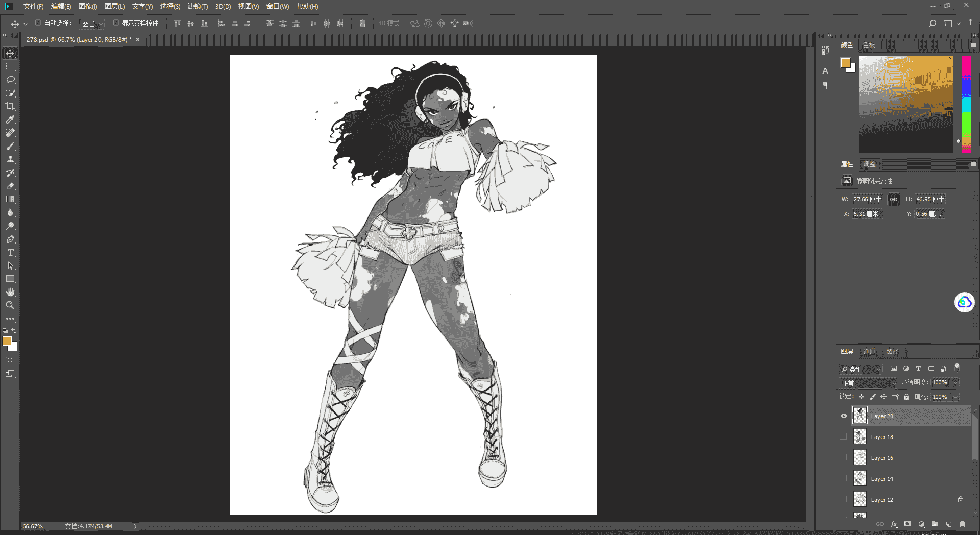
Task: Open the layer filter type dropdown (类型)
Action: [861, 369]
